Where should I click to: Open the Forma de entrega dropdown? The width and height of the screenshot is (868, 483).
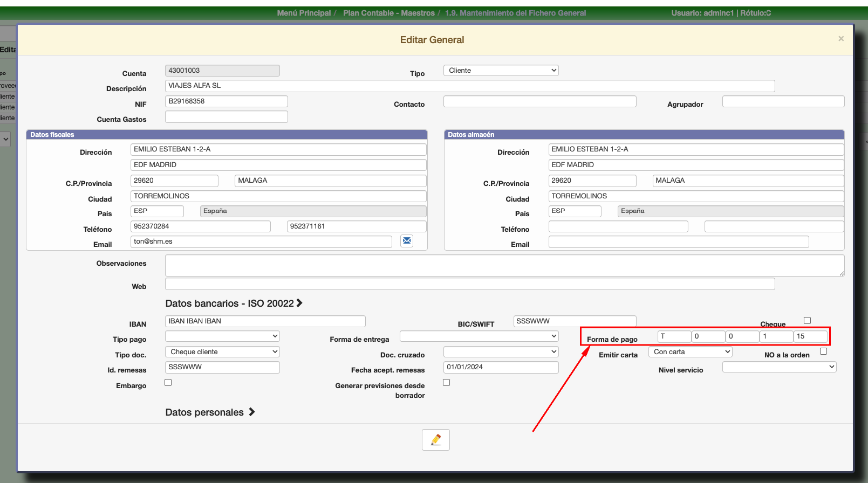pos(479,336)
